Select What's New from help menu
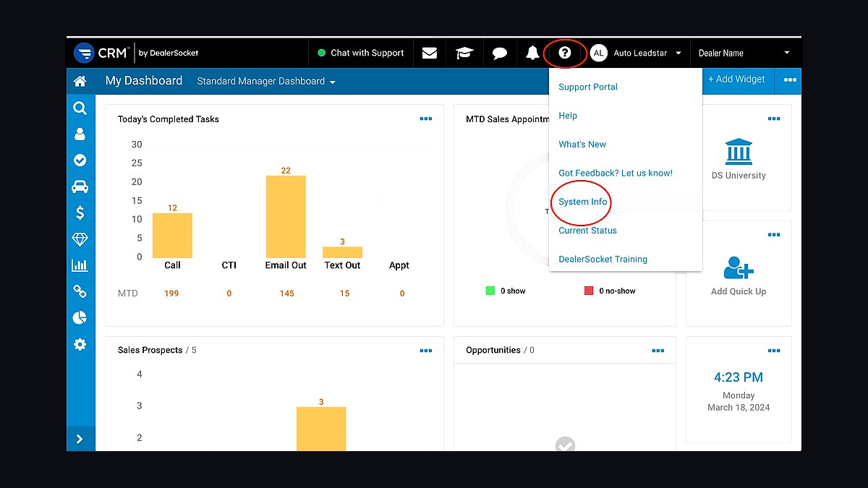868x488 pixels. pos(582,145)
